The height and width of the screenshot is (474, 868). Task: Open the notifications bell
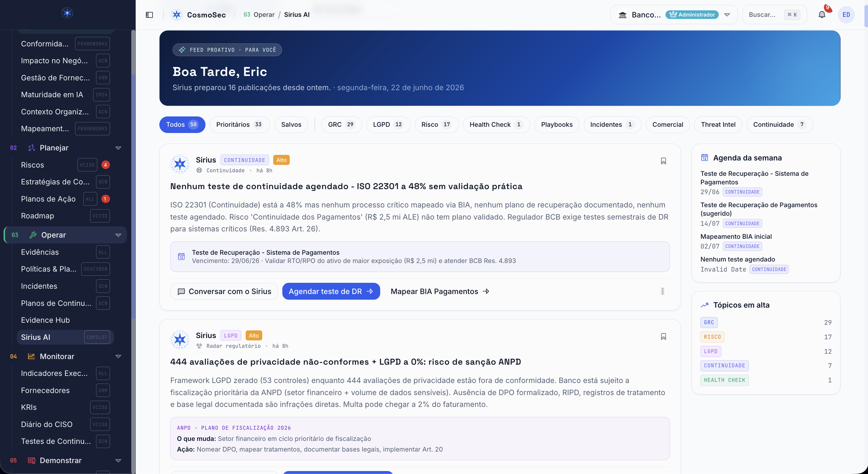click(822, 15)
